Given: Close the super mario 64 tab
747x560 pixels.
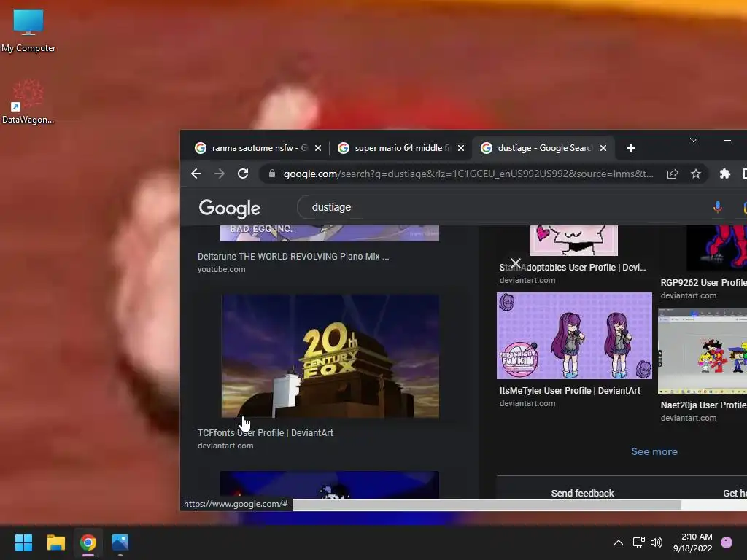Looking at the screenshot, I should coord(461,148).
